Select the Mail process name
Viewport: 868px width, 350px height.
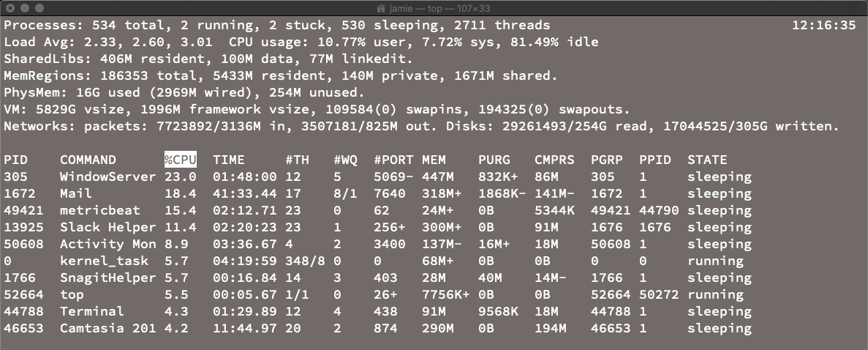76,193
